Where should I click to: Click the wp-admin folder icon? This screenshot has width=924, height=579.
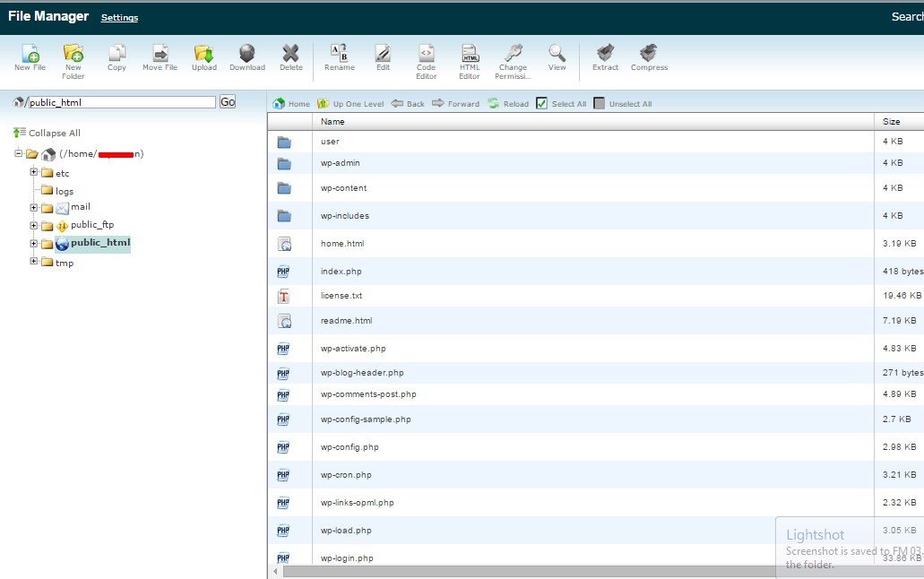[x=284, y=163]
